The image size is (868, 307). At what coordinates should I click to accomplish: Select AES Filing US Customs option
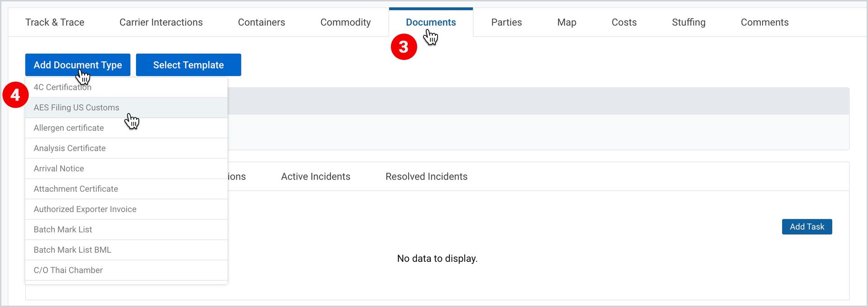click(x=126, y=108)
